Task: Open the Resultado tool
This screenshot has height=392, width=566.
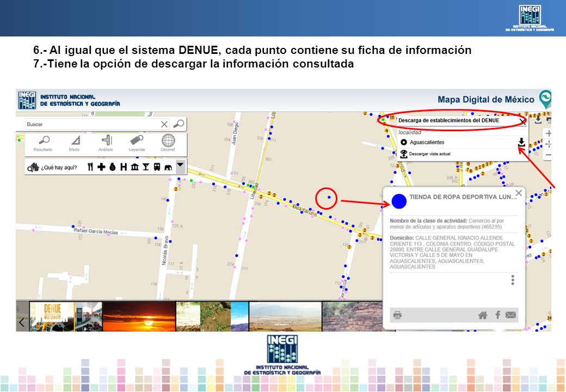Action: (x=44, y=143)
